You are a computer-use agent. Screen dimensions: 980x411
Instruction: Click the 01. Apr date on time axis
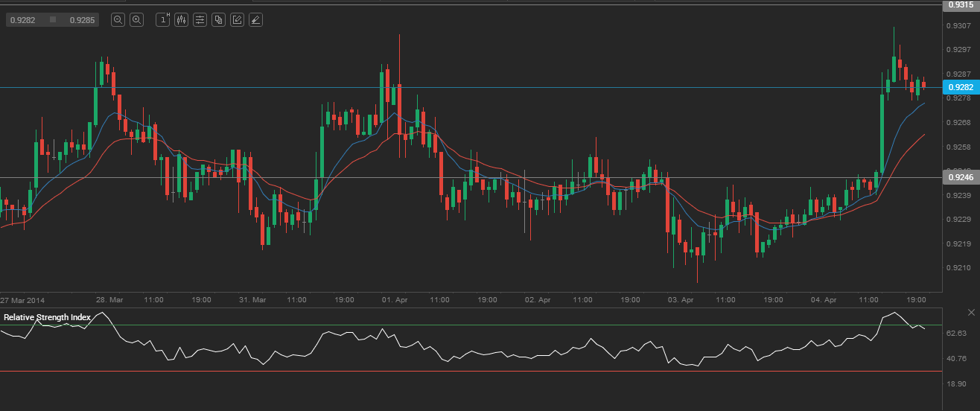[394, 299]
